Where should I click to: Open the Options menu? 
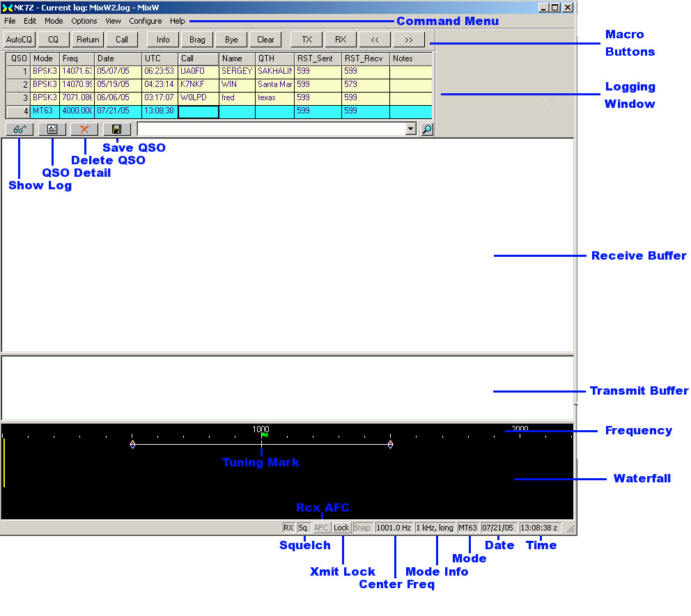coord(84,21)
